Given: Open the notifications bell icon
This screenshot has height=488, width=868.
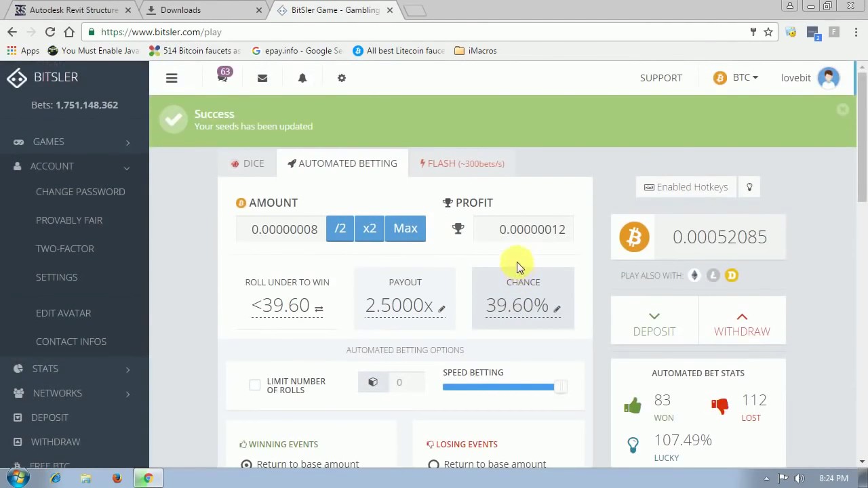Looking at the screenshot, I should point(302,78).
